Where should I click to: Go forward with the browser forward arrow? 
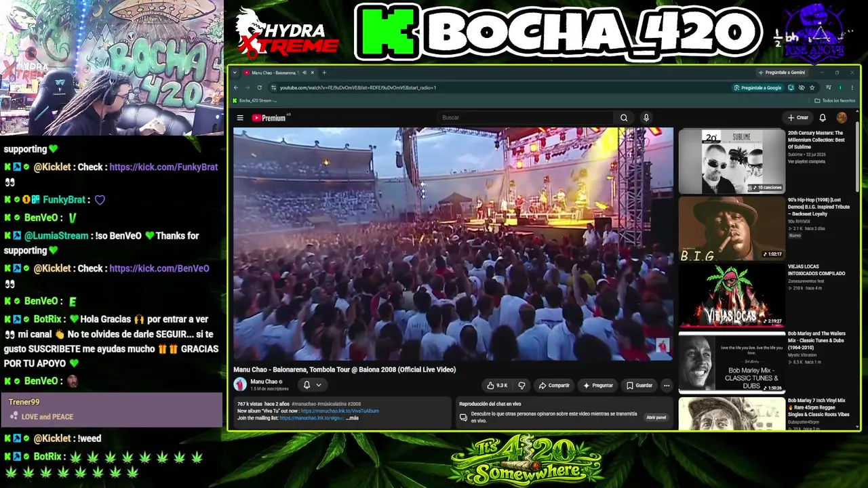pyautogui.click(x=248, y=87)
